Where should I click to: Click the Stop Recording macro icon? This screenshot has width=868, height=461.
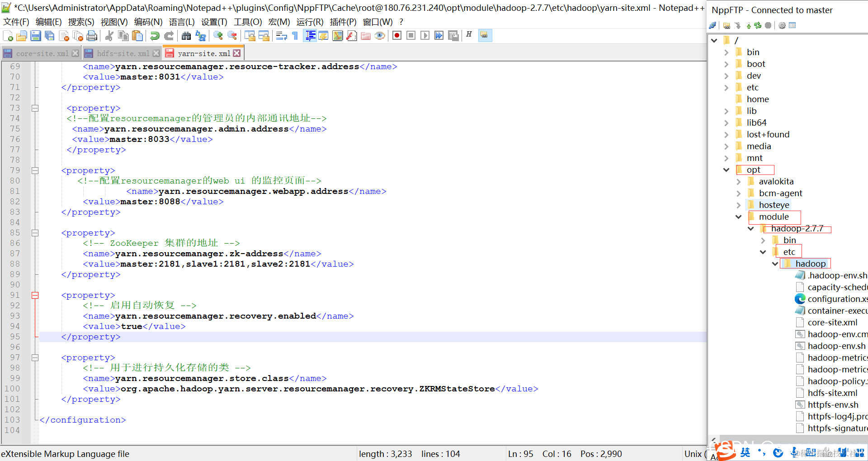[411, 36]
